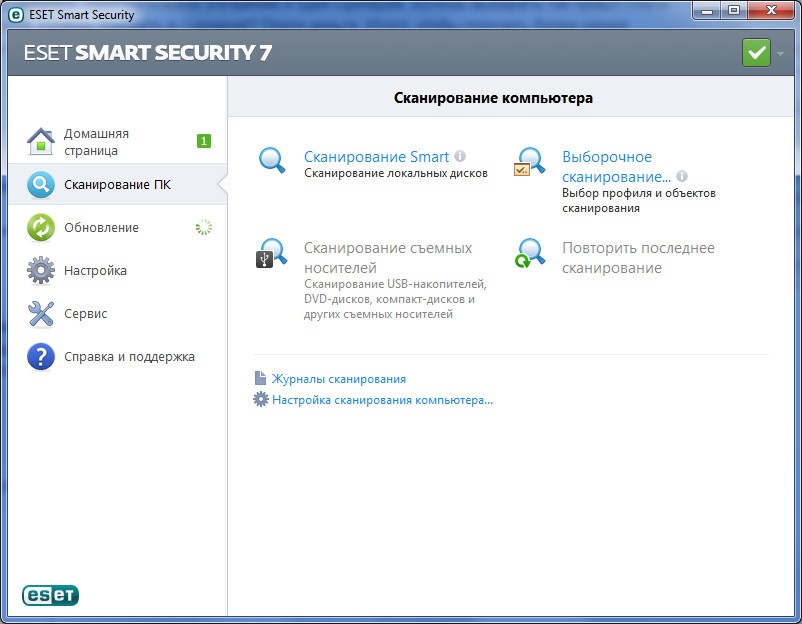Go to Справка и поддержка section
This screenshot has height=624, width=802.
(x=129, y=357)
